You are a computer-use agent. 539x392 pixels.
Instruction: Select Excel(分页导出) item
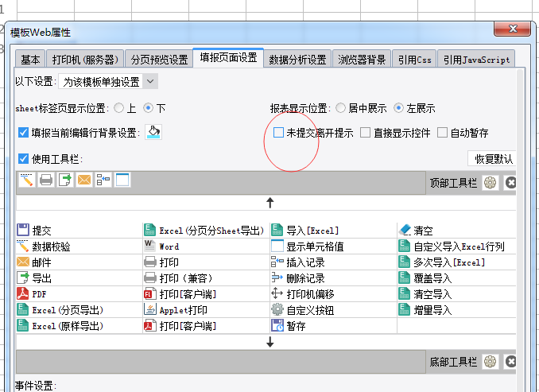[79, 310]
